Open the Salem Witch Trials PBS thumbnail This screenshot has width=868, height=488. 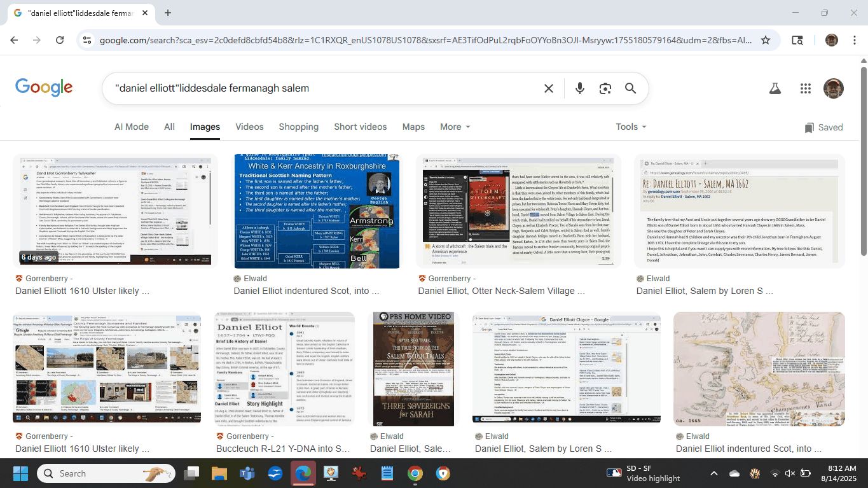[414, 369]
